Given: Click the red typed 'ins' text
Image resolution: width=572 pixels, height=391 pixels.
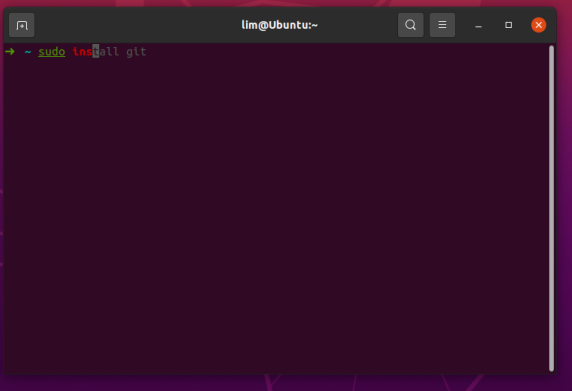Looking at the screenshot, I should (x=82, y=51).
